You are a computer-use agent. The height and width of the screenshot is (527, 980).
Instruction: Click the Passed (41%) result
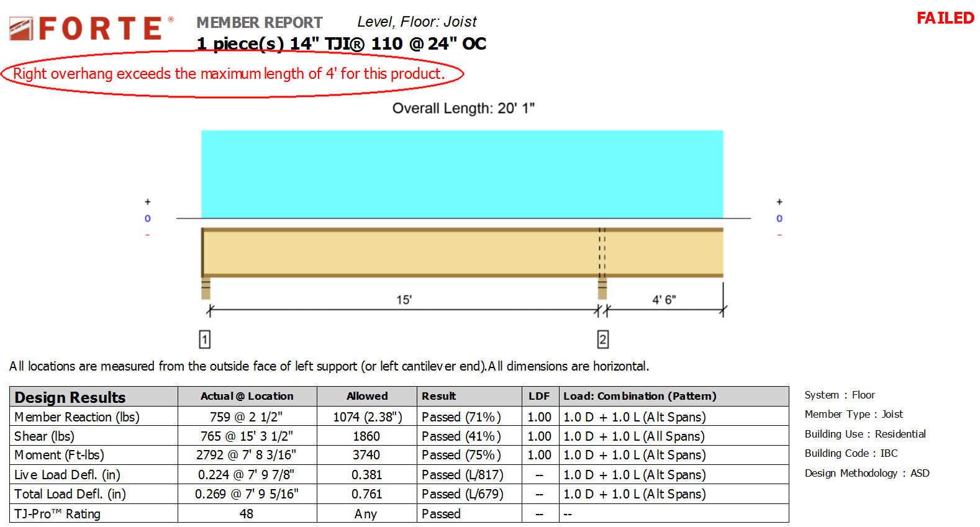(461, 436)
